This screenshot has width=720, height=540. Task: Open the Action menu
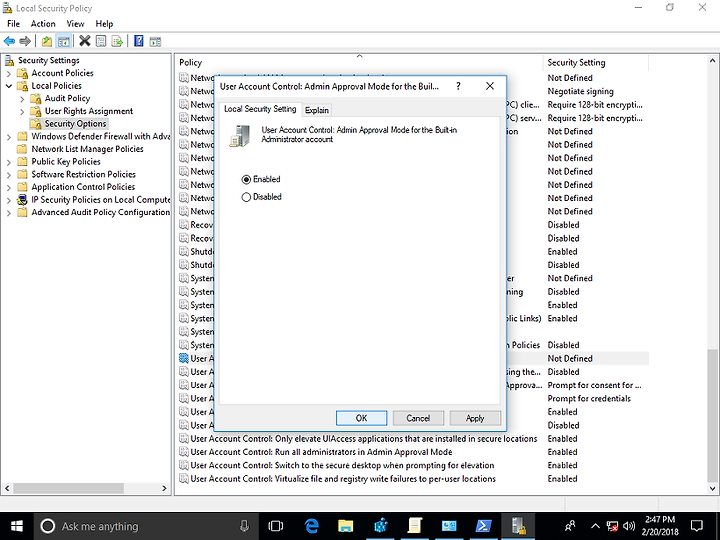tap(43, 23)
